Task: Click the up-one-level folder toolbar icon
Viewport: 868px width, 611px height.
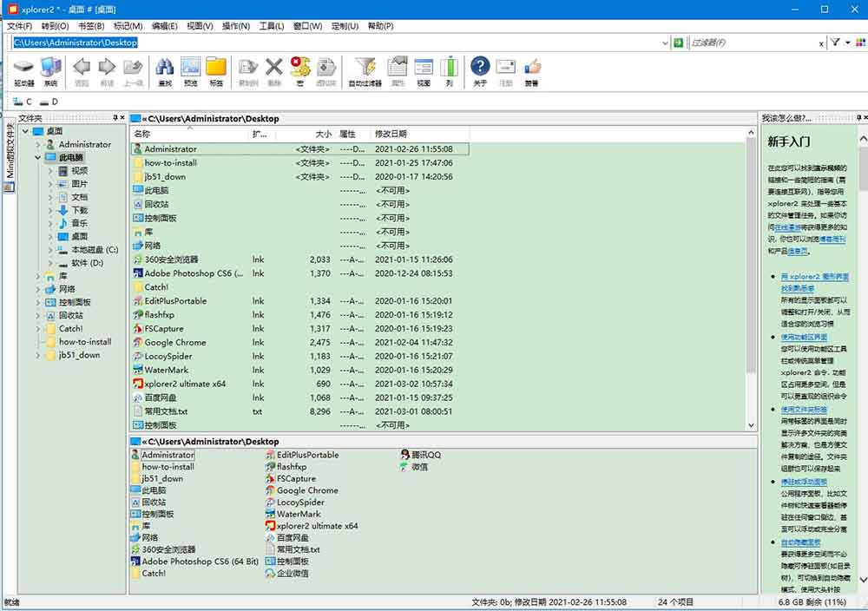Action: point(133,72)
